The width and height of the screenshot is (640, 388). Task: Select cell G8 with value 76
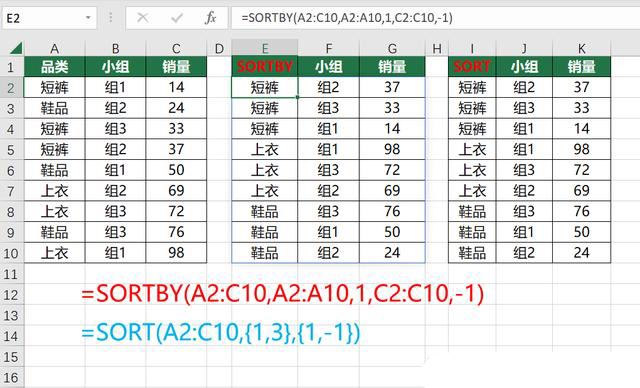point(392,211)
